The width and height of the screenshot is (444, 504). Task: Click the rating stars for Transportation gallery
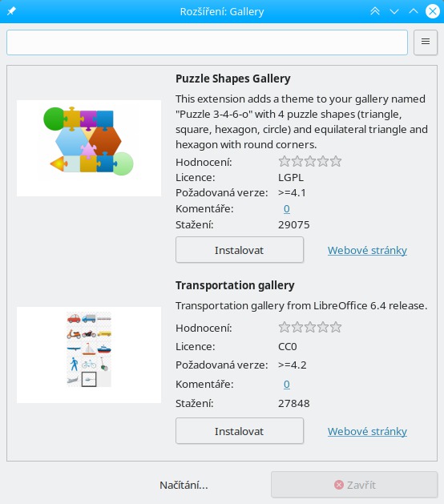point(310,327)
